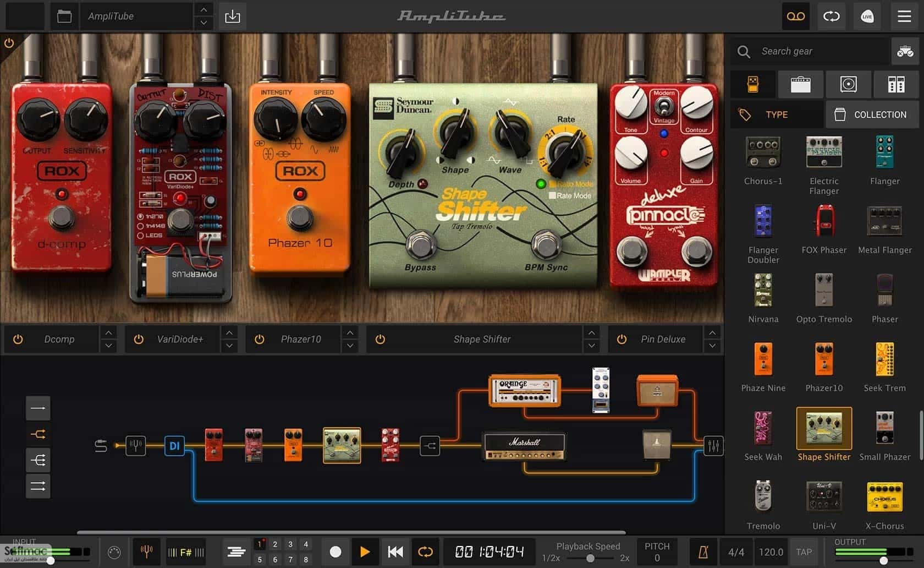Image resolution: width=924 pixels, height=568 pixels.
Task: Choose the Chorus-1 pedal thumbnail
Action: click(x=763, y=152)
